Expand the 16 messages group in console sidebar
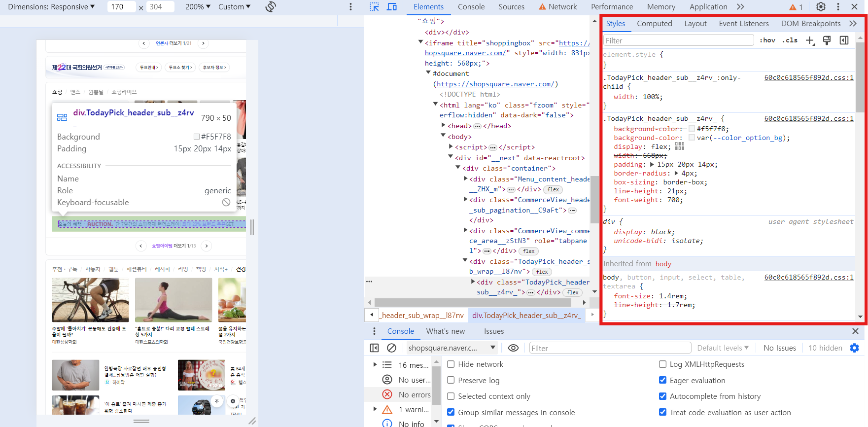 pyautogui.click(x=375, y=365)
